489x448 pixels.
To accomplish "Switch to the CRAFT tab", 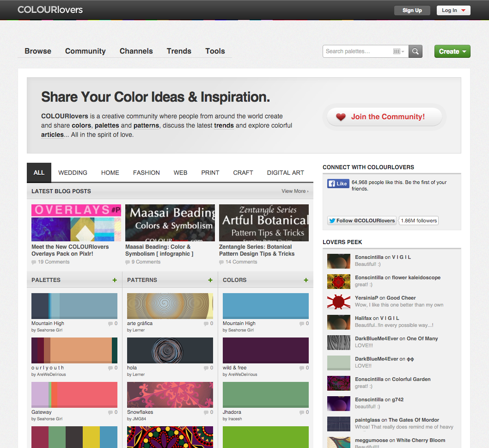I will pos(243,172).
